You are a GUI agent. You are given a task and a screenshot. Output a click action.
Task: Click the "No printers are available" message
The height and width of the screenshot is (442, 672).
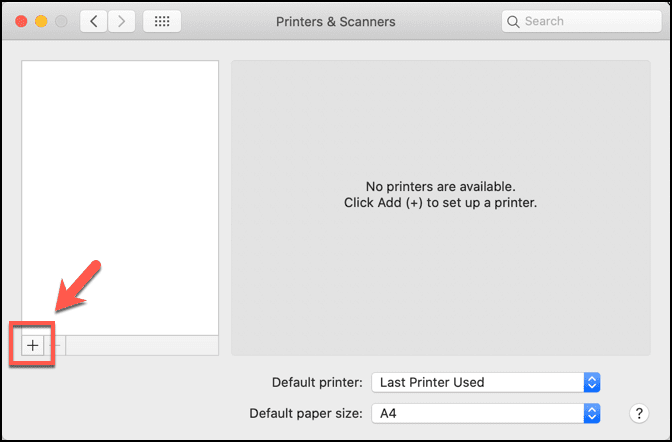click(441, 186)
